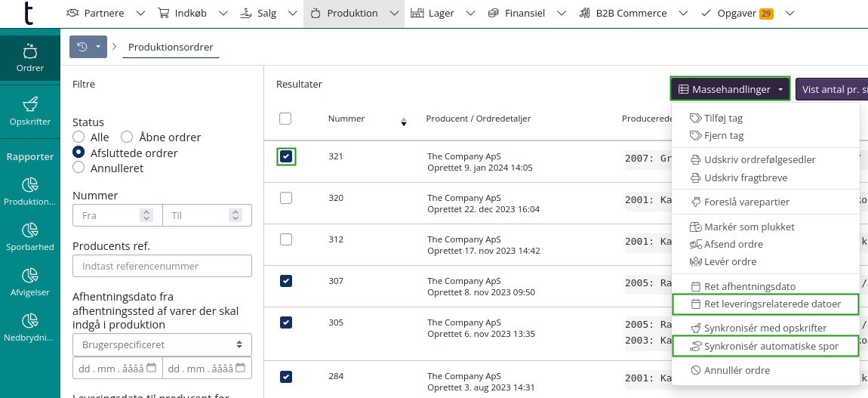The height and width of the screenshot is (398, 868).
Task: Choose Ret leveringsrelaterede datoer
Action: point(765,304)
